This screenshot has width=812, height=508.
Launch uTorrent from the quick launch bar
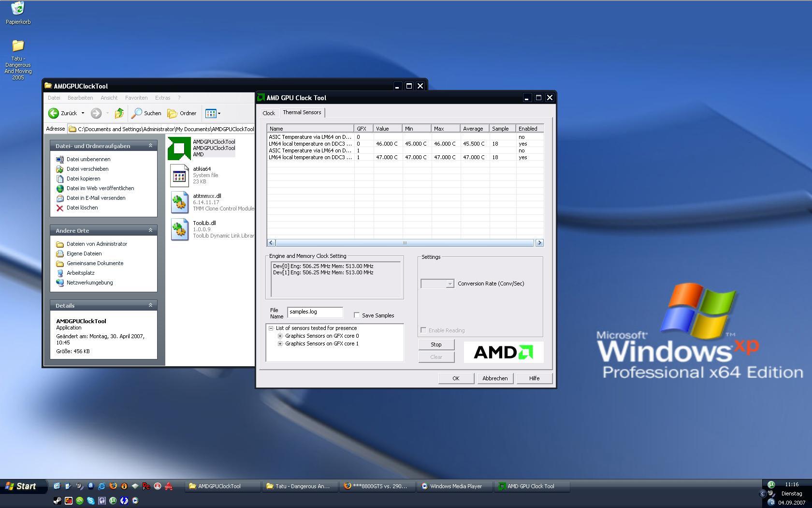click(113, 501)
